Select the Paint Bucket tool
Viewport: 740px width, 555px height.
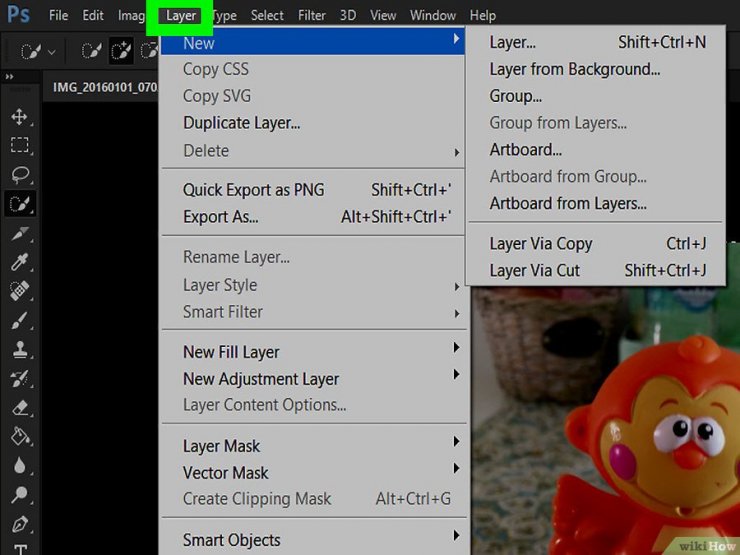(x=20, y=436)
